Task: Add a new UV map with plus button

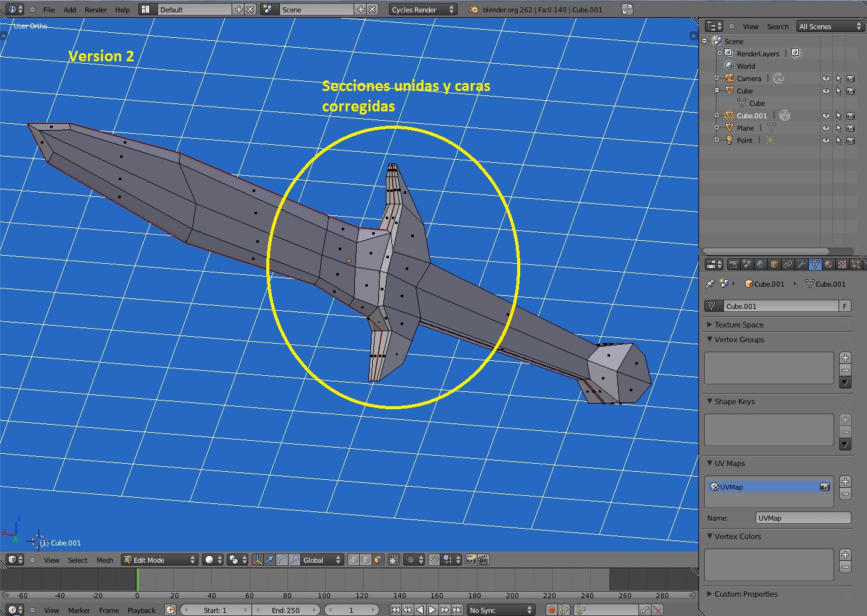Action: [845, 482]
